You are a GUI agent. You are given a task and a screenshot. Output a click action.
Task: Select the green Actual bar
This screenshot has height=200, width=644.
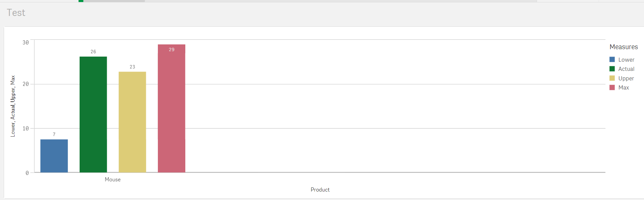(93, 115)
